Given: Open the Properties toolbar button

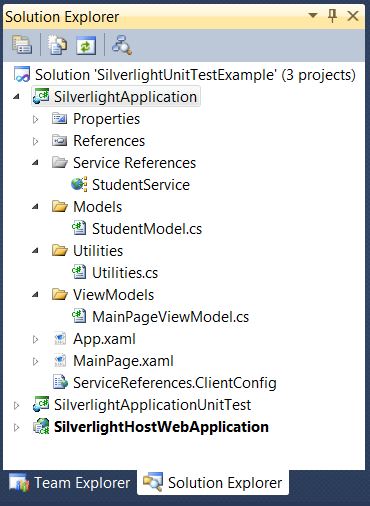Looking at the screenshot, I should [22, 45].
